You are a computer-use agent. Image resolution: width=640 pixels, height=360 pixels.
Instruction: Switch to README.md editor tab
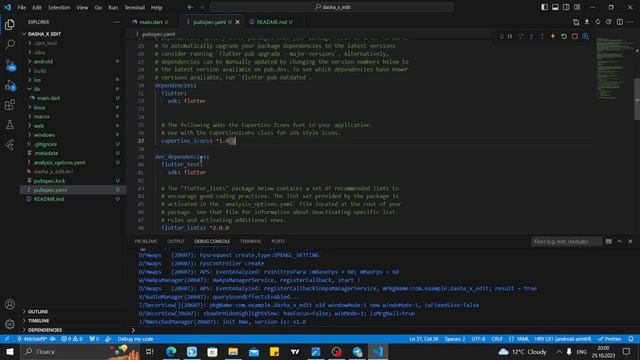pyautogui.click(x=271, y=22)
